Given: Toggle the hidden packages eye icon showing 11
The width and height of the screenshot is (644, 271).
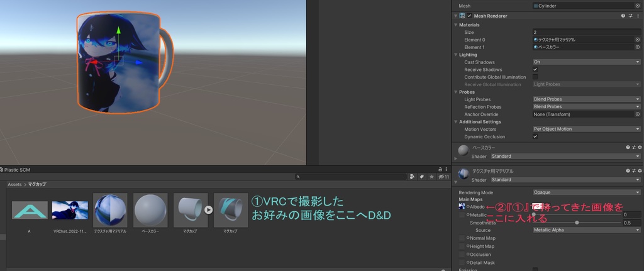Looking at the screenshot, I should [x=443, y=177].
